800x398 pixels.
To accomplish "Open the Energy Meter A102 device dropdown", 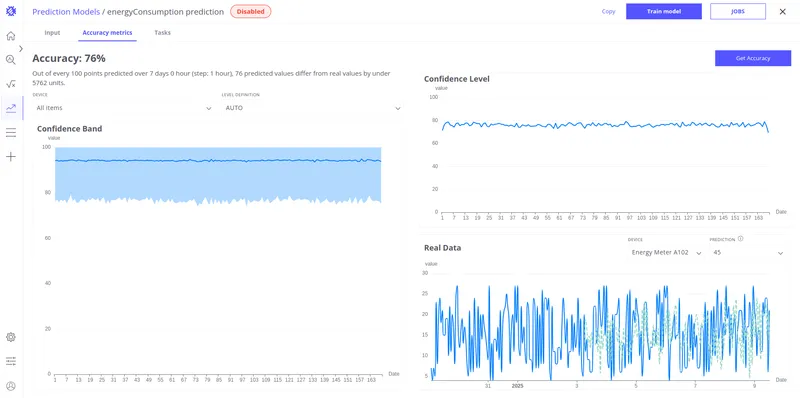I will [x=666, y=253].
